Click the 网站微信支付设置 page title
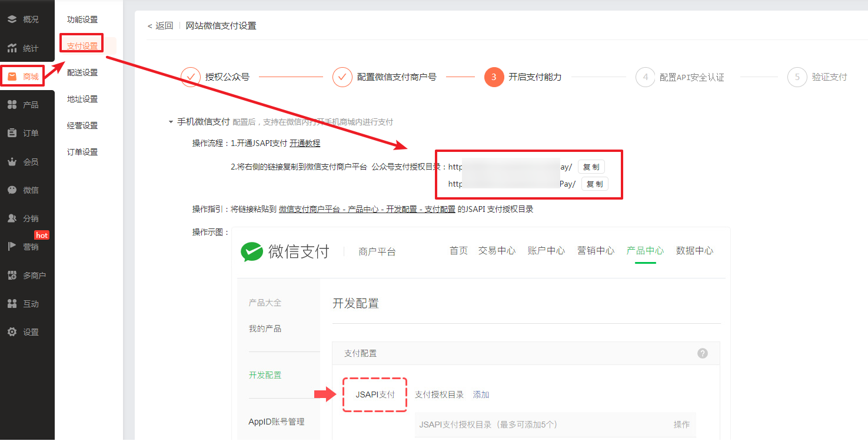Screen dimensions: 868x441 pyautogui.click(x=221, y=25)
